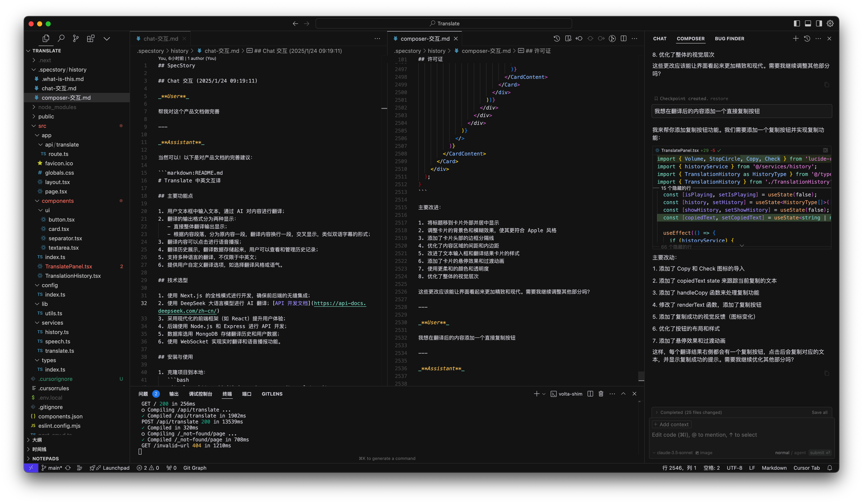
Task: Open the Source Control view icon
Action: coord(76,39)
